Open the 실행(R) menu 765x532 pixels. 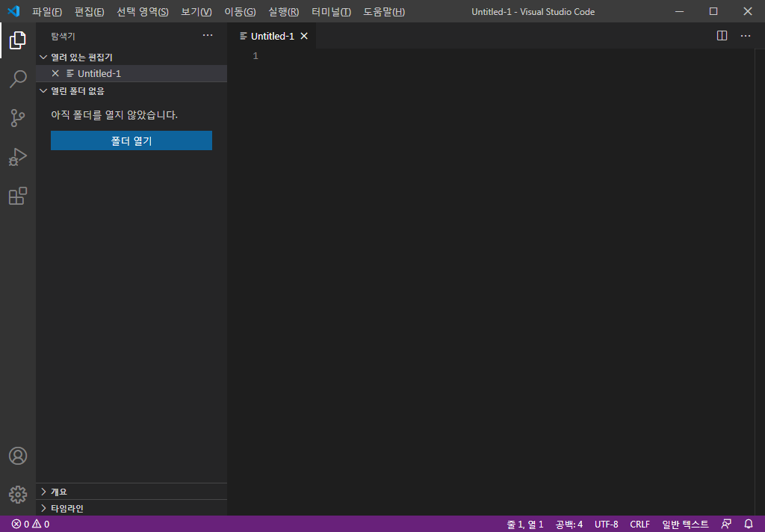283,12
